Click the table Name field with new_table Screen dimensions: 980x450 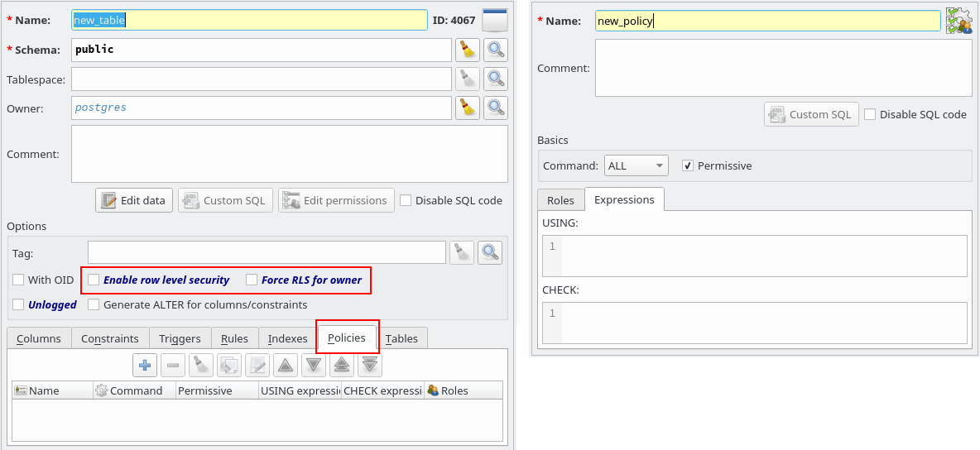click(x=249, y=20)
